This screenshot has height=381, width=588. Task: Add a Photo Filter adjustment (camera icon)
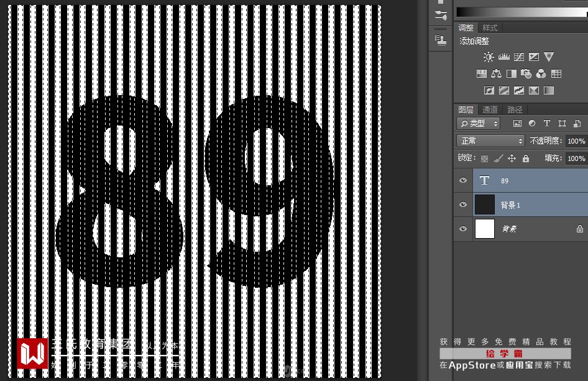pyautogui.click(x=526, y=73)
